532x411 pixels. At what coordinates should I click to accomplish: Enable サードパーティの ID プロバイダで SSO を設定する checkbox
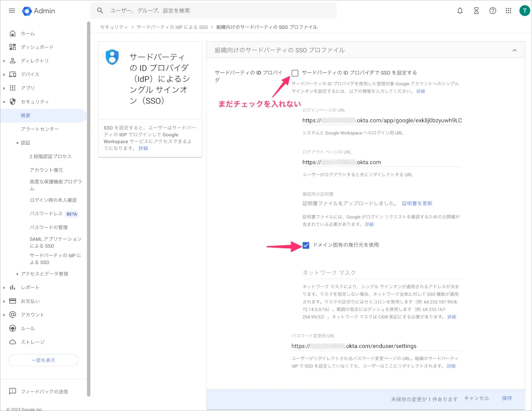click(x=295, y=73)
